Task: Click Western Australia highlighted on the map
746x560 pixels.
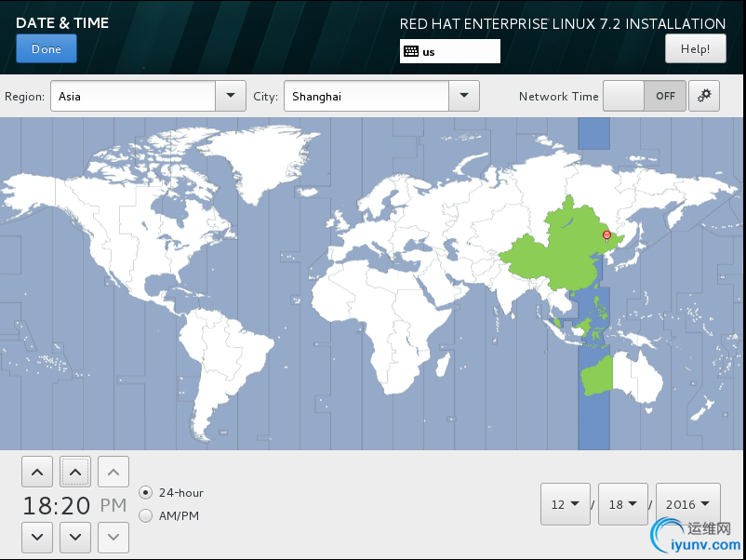Action: click(597, 377)
